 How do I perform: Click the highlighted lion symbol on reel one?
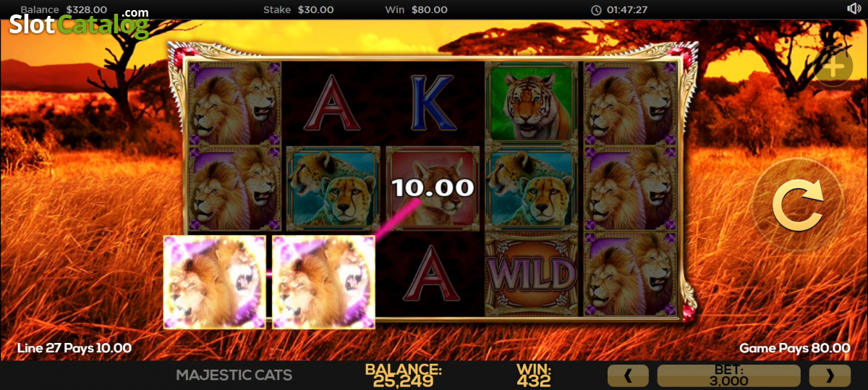coord(215,281)
